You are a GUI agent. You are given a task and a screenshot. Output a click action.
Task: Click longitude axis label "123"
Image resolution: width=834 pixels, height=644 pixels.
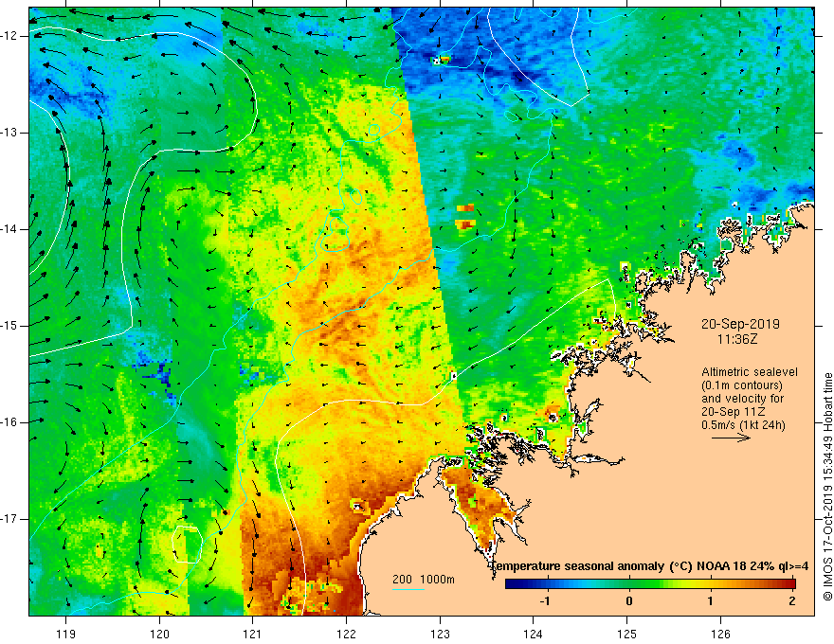tap(440, 634)
